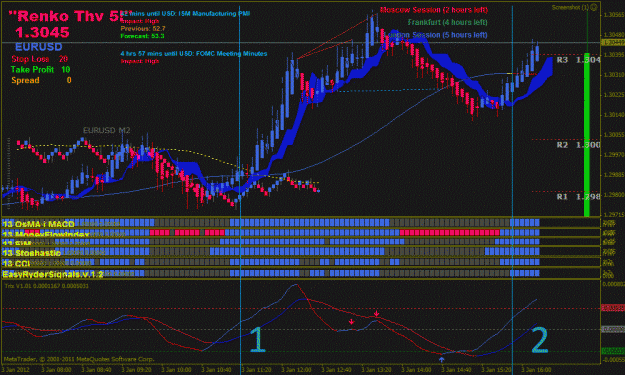Click the "London Session (5 hours left)" label
The height and width of the screenshot is (375, 625).
pos(437,35)
